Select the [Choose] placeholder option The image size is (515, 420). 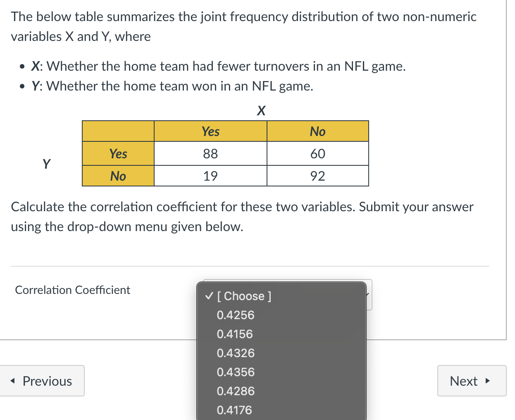[x=242, y=296]
